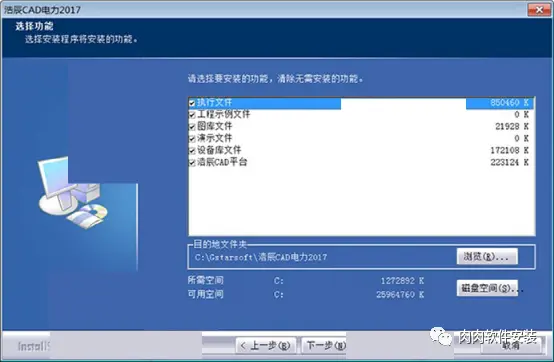Click the 850460 K size value
The height and width of the screenshot is (362, 554).
[509, 103]
